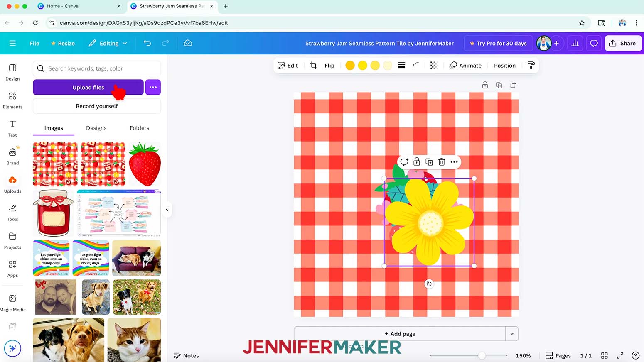Duplicate the selected flower element
Image resolution: width=644 pixels, height=362 pixels.
point(429,162)
